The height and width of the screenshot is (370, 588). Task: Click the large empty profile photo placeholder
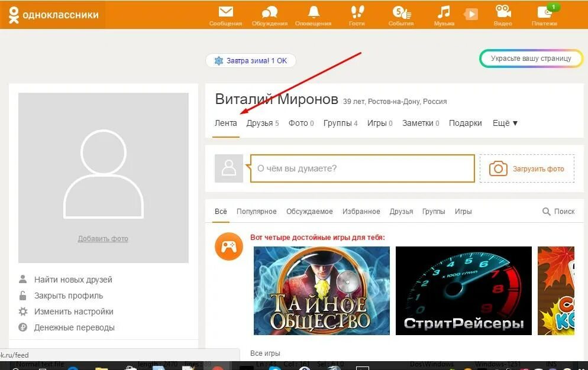104,178
